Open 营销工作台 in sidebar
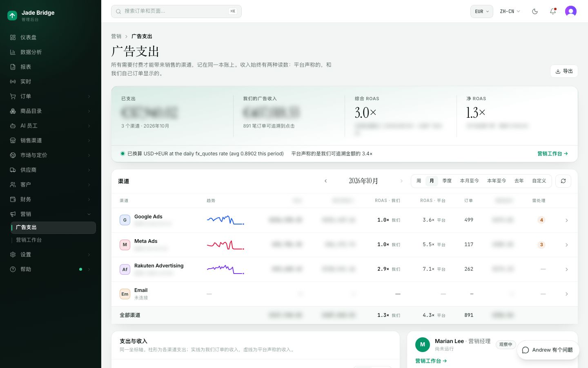 tap(53, 240)
